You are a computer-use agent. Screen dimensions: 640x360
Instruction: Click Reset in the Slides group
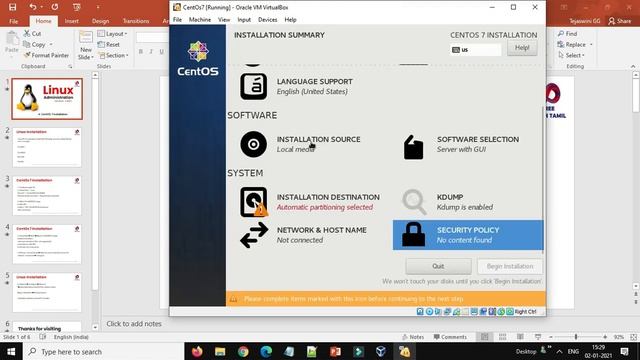109,44
